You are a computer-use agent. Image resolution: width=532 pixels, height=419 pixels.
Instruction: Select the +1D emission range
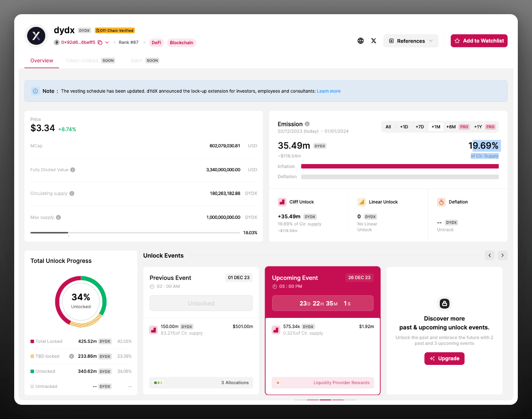pyautogui.click(x=404, y=127)
